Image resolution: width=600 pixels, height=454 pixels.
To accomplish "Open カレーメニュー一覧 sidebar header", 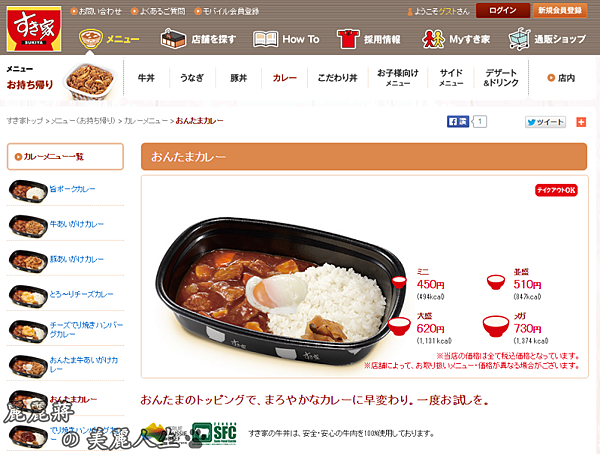I will (x=65, y=157).
